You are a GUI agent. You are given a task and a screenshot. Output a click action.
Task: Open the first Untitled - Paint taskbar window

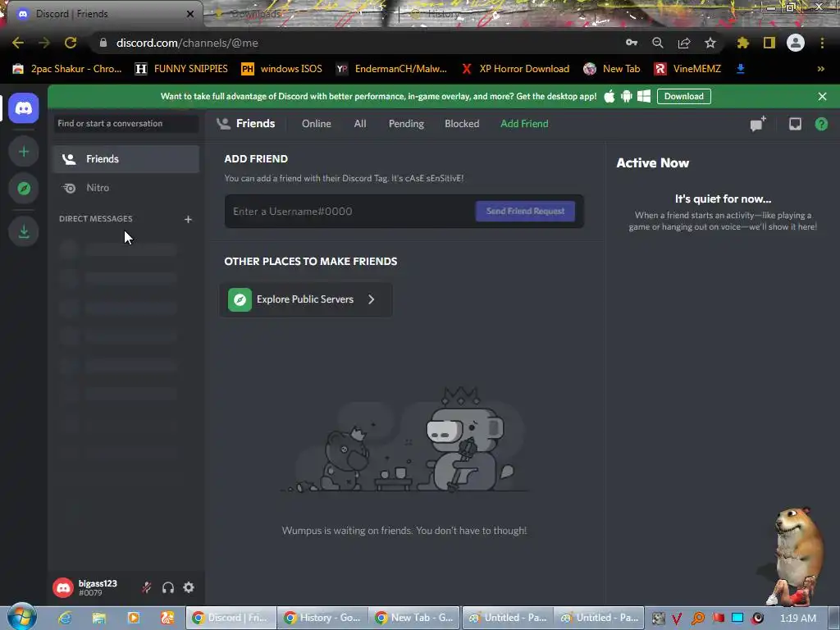(508, 618)
